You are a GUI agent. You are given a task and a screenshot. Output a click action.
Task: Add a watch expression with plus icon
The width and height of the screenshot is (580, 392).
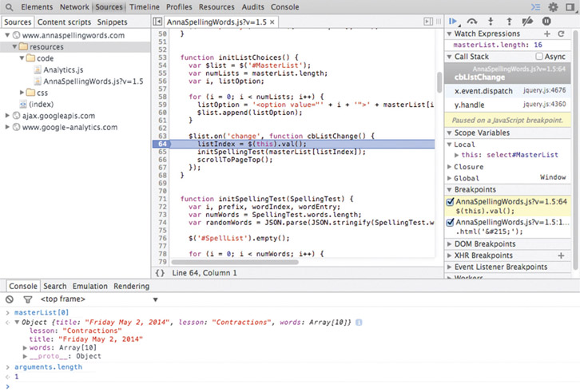547,34
